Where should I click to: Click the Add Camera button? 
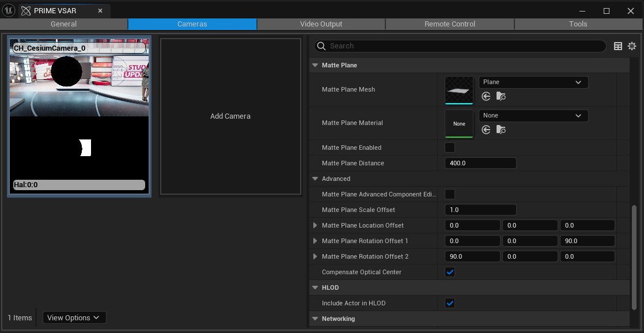[x=230, y=116]
